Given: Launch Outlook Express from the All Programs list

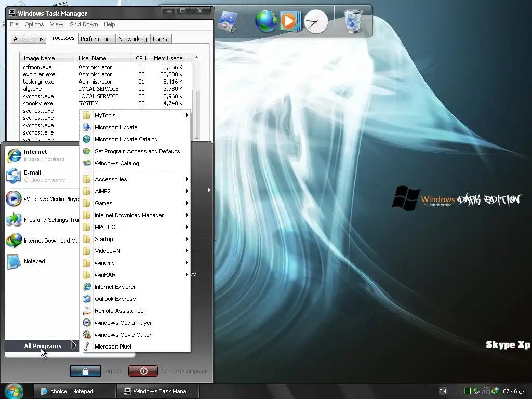Looking at the screenshot, I should click(x=136, y=299).
